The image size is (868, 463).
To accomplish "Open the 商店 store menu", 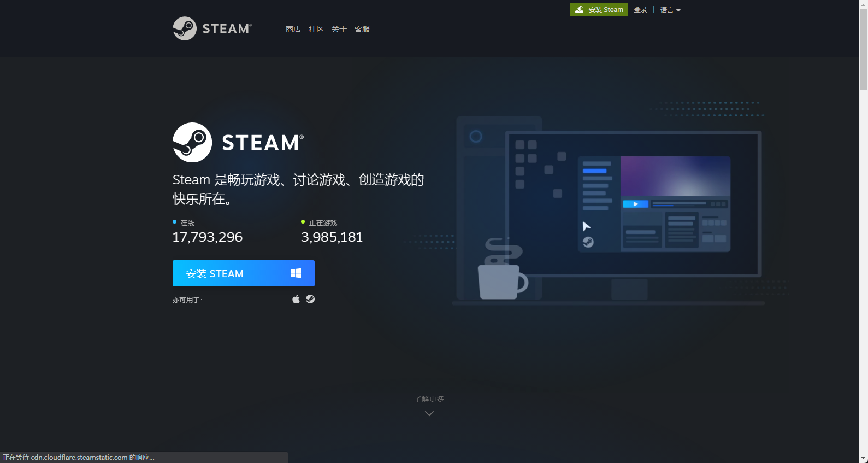I will click(293, 29).
